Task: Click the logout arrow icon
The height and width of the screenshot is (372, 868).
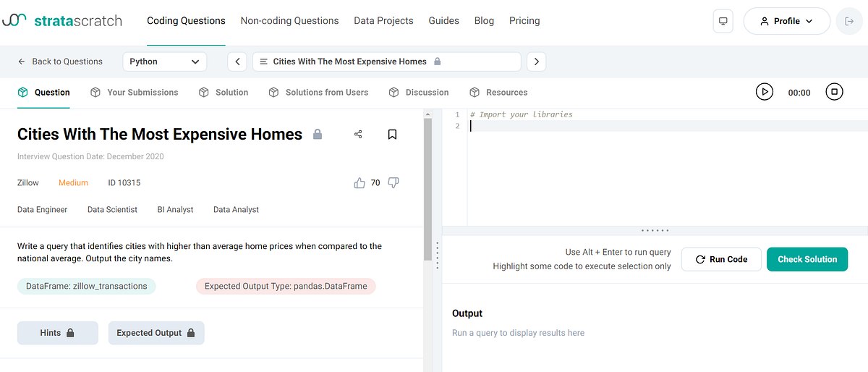Action: [849, 21]
